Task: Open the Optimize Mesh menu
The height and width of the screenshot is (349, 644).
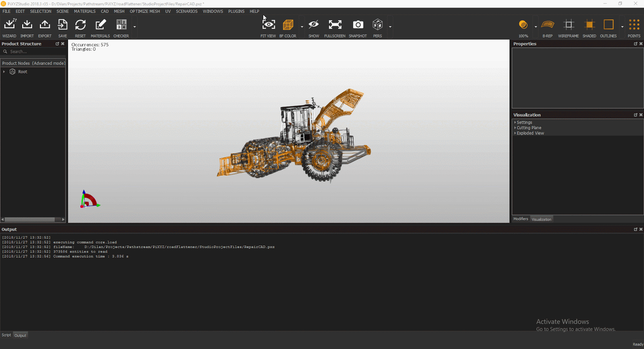Action: [x=144, y=11]
